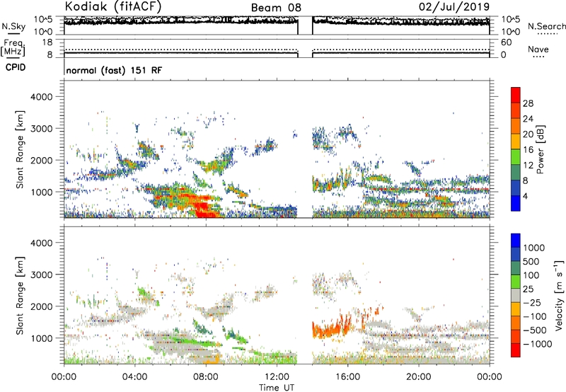Viewport: 566px width, 392px height.
Task: Click the "500" label on the velocity colorbar
Action: (x=532, y=261)
